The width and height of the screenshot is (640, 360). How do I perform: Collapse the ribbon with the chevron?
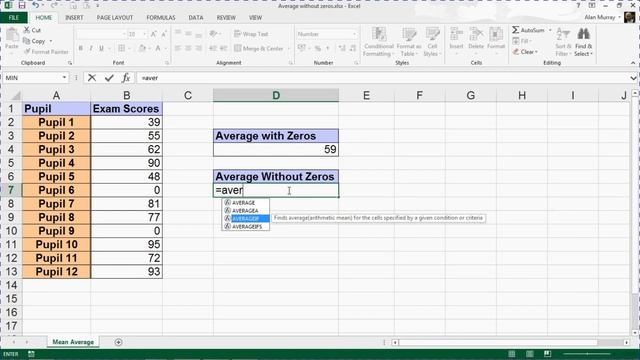coord(633,63)
